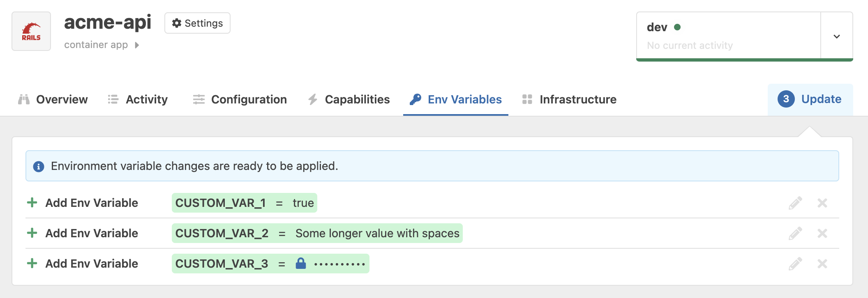Image resolution: width=868 pixels, height=298 pixels.
Task: Click the Rails app logo icon
Action: pyautogui.click(x=31, y=32)
